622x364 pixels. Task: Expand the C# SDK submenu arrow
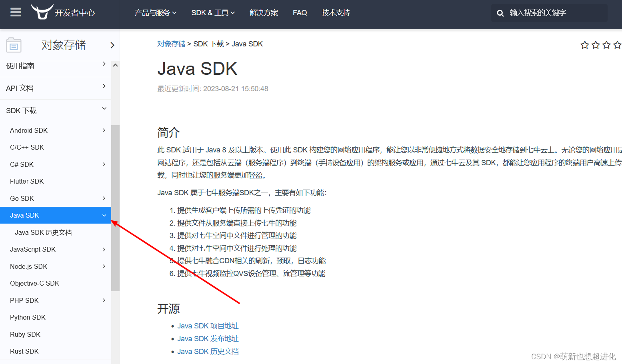point(104,164)
